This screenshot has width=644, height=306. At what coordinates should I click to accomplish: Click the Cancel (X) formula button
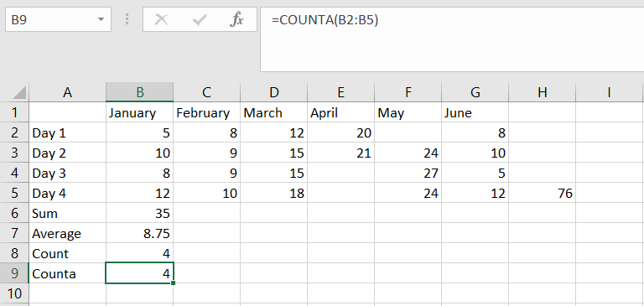161,19
